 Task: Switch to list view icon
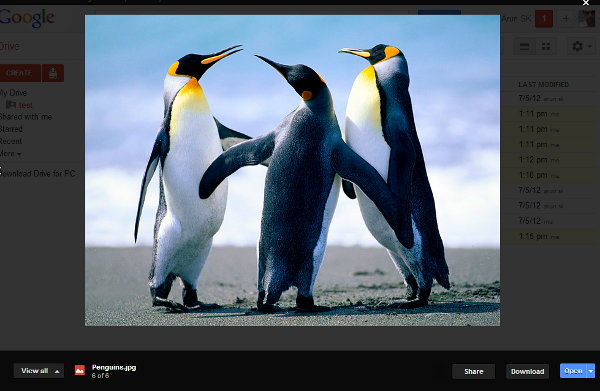pyautogui.click(x=524, y=47)
